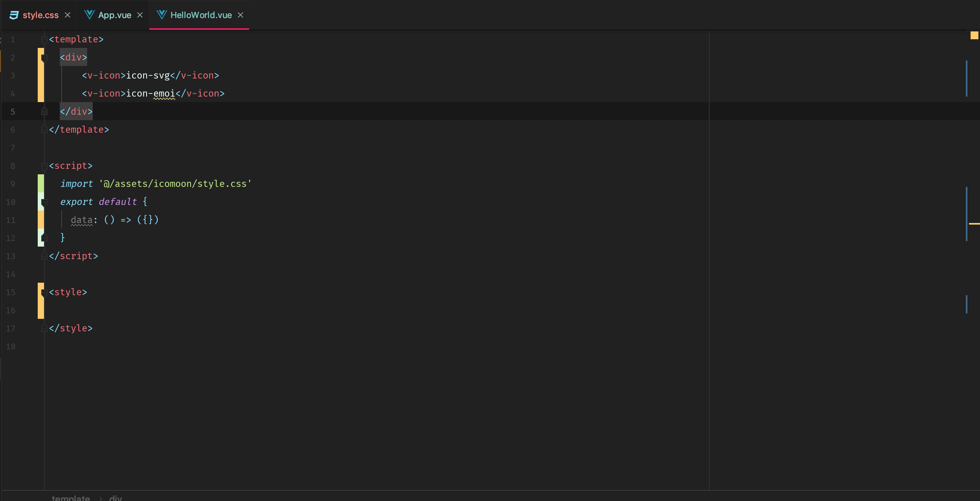Screen dimensions: 980x501
Task: Click the icomoon style.css import path
Action: click(x=175, y=184)
